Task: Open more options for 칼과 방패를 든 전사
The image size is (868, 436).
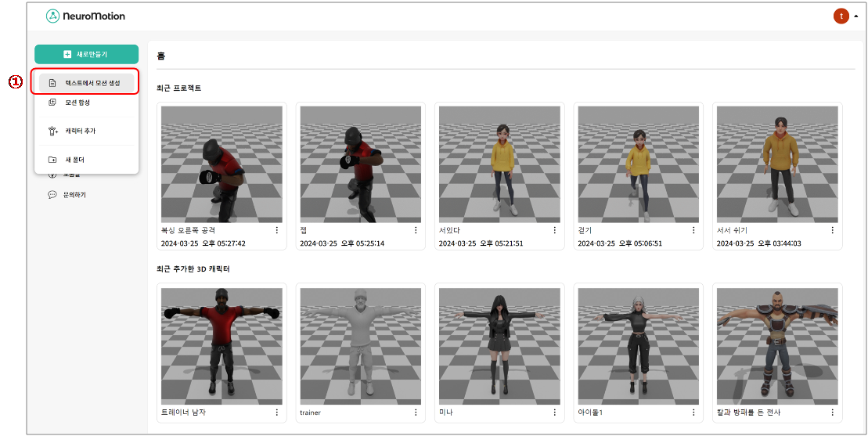Action: [833, 413]
